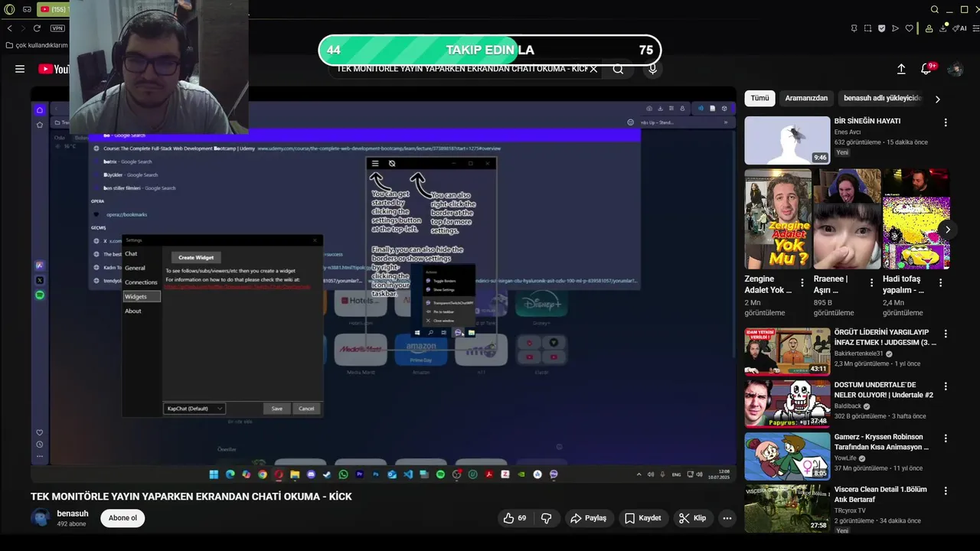Visit Enes Avcı channel name

(848, 132)
